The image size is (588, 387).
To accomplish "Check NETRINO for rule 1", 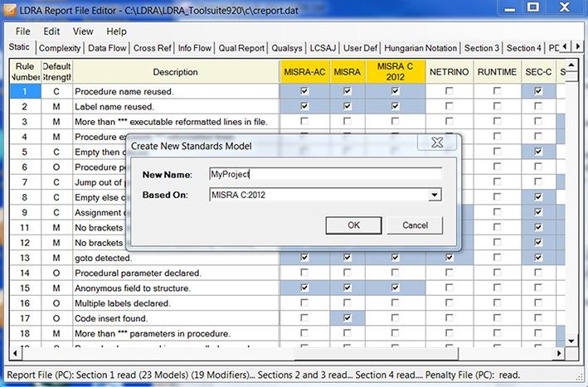I will [449, 91].
